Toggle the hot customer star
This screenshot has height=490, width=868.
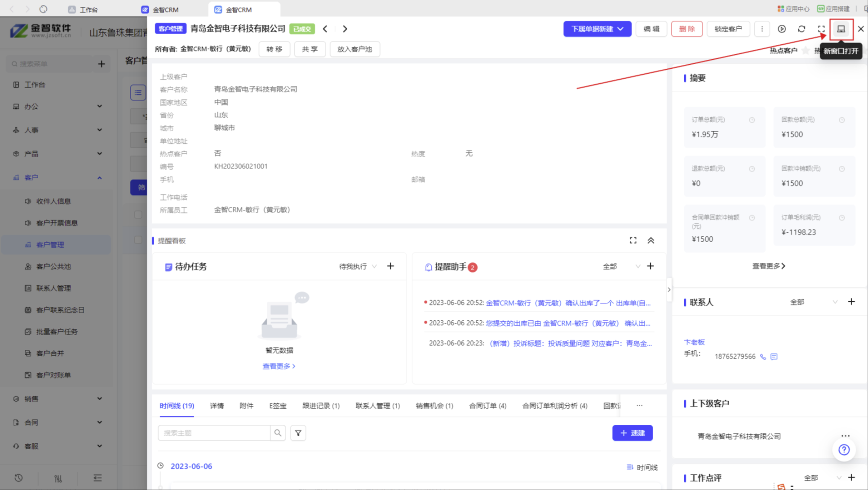pos(805,50)
